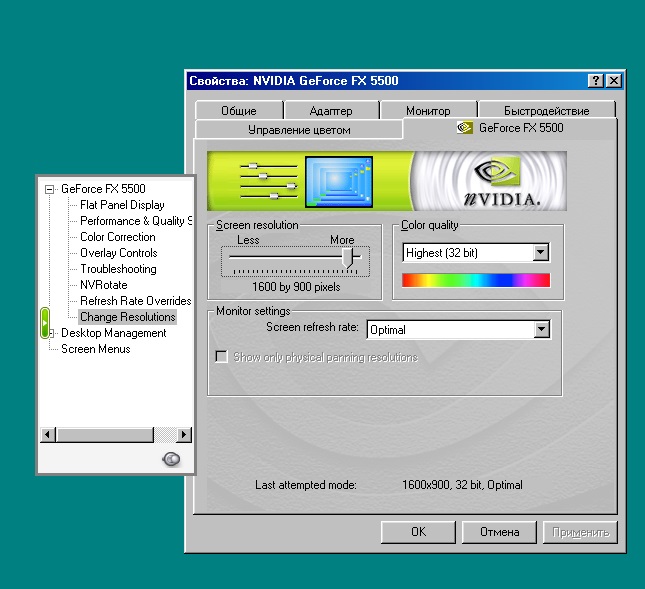The image size is (645, 589).
Task: Select Refresh Rate Overrides tree item
Action: (x=135, y=301)
